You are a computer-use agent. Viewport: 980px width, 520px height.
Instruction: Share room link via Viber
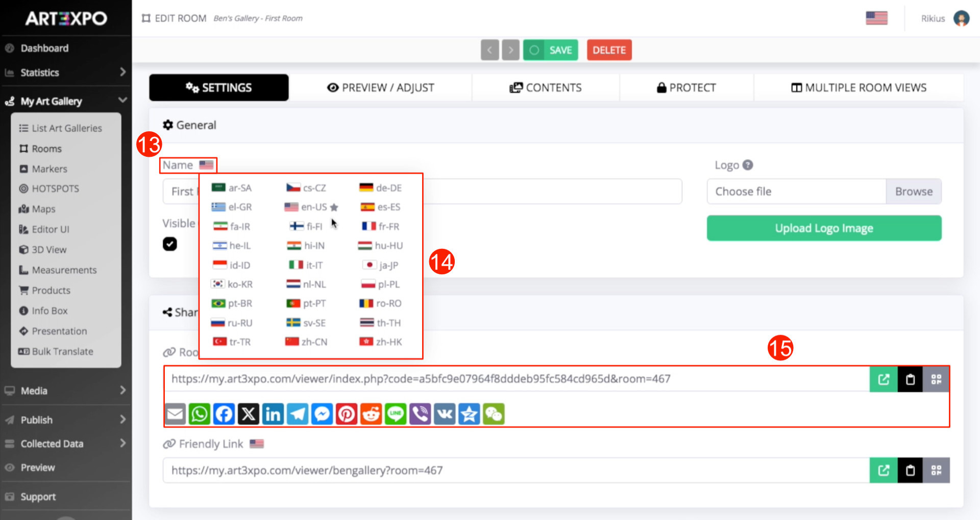point(420,414)
